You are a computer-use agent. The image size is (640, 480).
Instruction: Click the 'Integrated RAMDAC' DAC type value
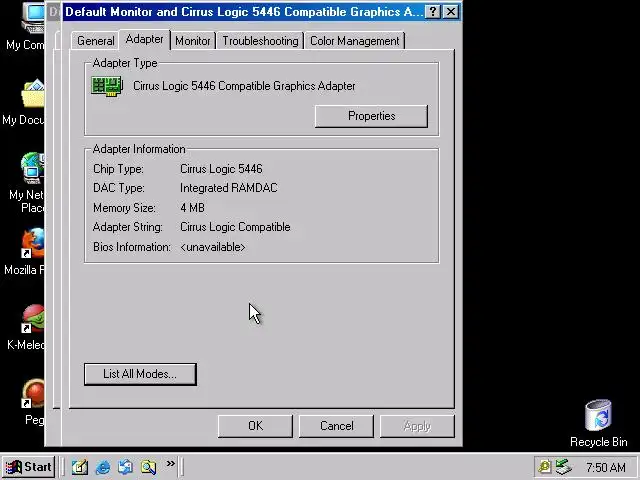coord(229,188)
